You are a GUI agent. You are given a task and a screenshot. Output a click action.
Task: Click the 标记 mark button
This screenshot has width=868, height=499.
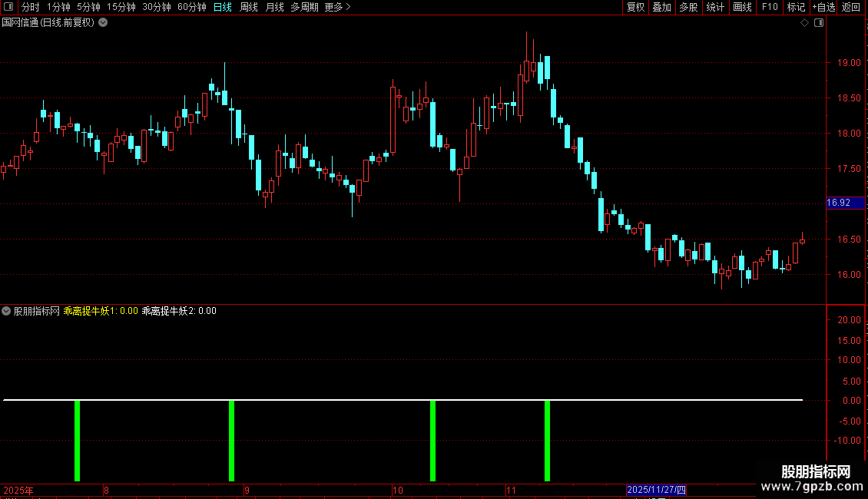796,7
